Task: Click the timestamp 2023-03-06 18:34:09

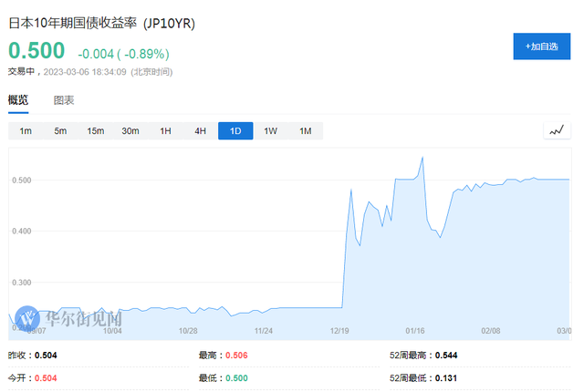Action: (x=85, y=72)
